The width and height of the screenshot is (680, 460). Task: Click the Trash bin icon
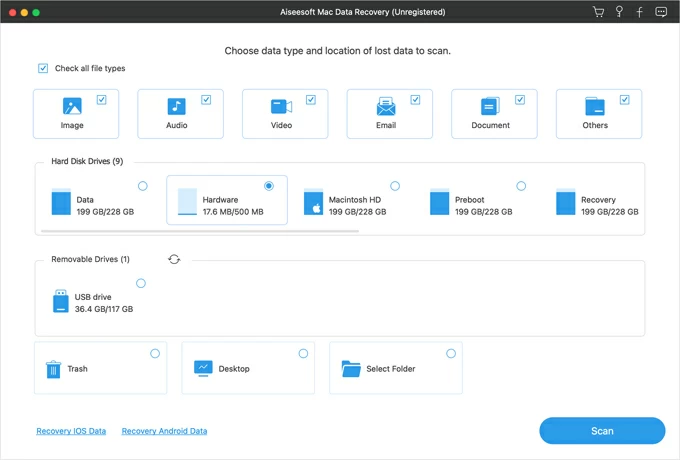pyautogui.click(x=53, y=369)
